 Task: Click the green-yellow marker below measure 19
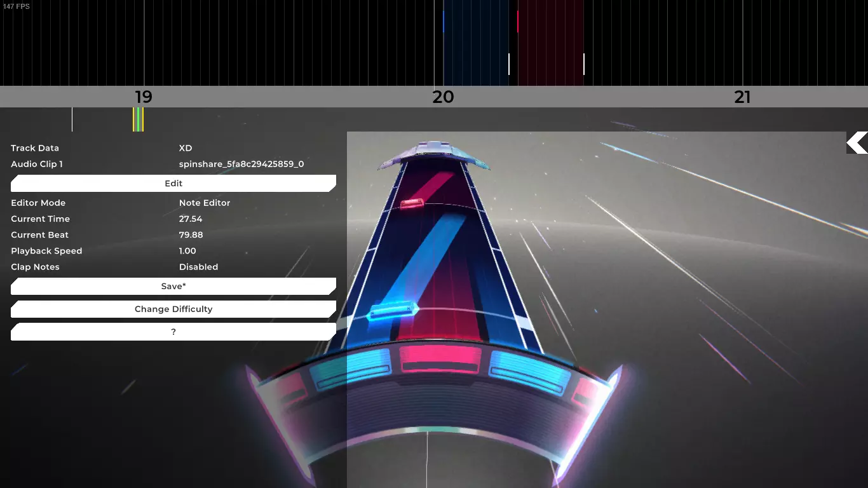(x=138, y=119)
